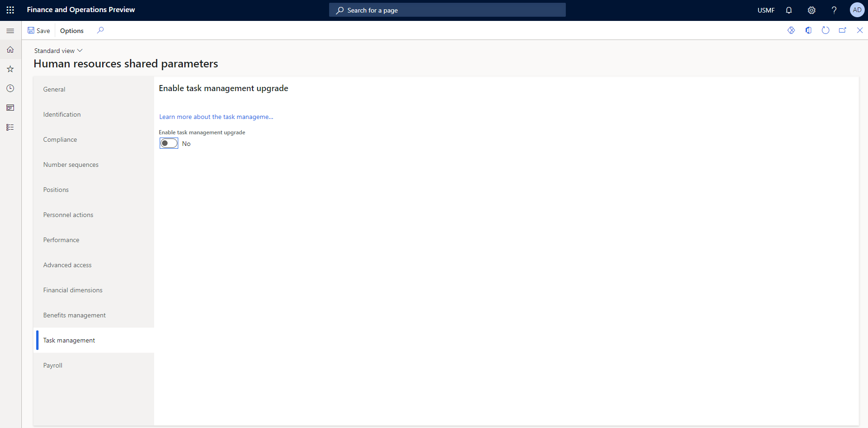The image size is (868, 428).
Task: View recently opened pages via clock icon
Action: pyautogui.click(x=10, y=88)
